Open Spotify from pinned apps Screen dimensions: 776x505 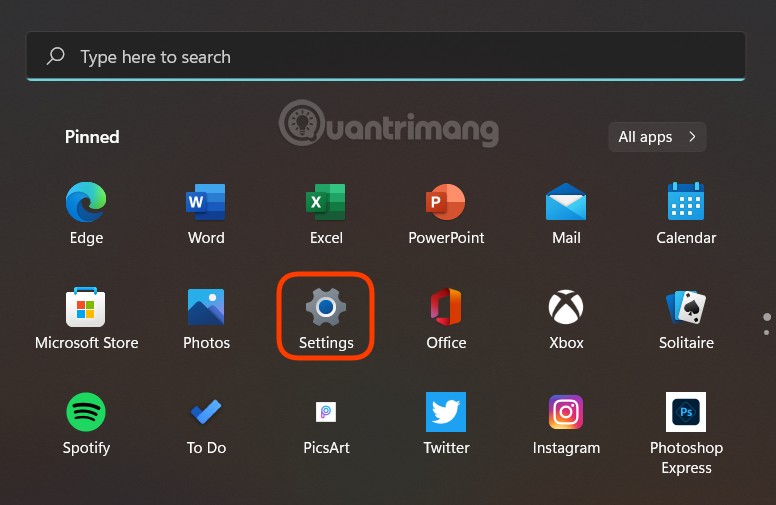pyautogui.click(x=86, y=412)
